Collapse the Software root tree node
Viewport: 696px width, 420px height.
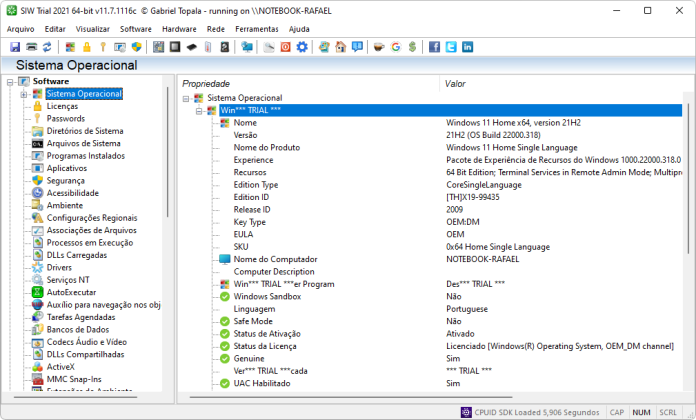click(10, 82)
